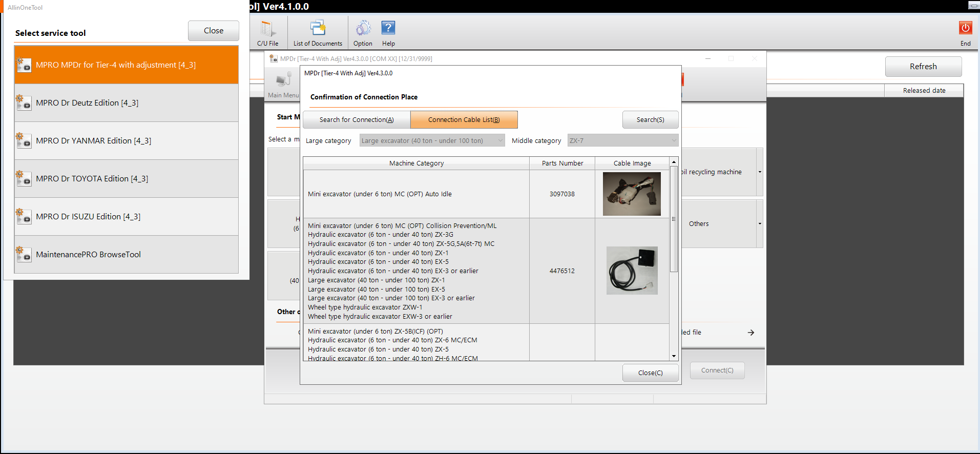980x454 pixels.
Task: Click scroll down arrow in cable list
Action: [x=674, y=356]
